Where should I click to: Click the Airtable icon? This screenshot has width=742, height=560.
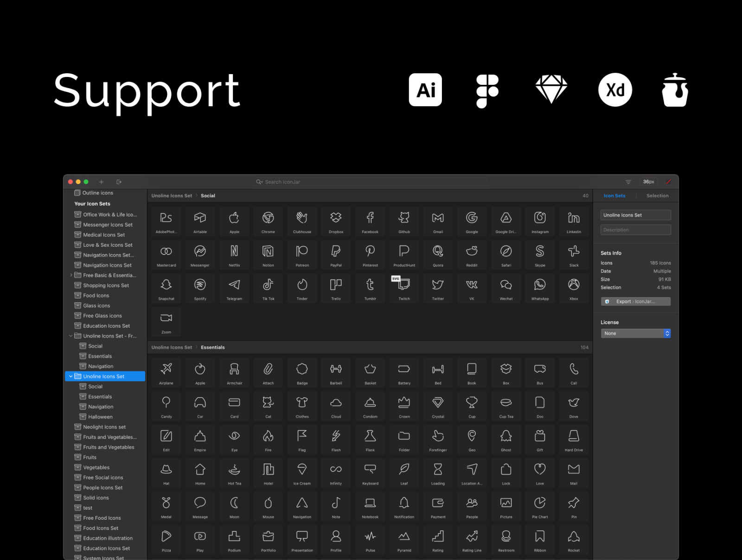[200, 222]
